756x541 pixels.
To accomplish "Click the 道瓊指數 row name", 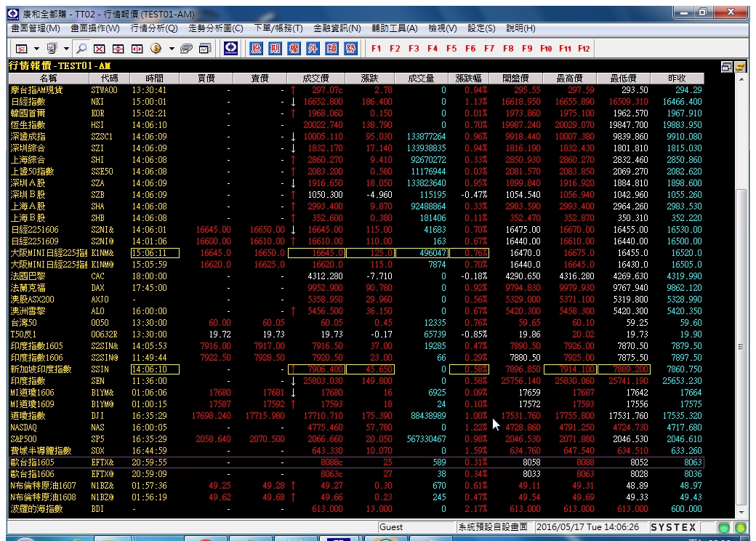I will [28, 416].
